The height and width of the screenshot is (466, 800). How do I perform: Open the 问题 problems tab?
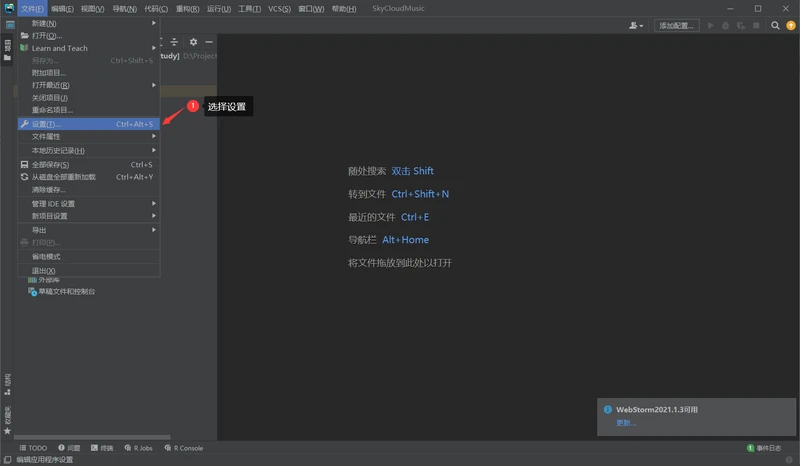click(69, 448)
